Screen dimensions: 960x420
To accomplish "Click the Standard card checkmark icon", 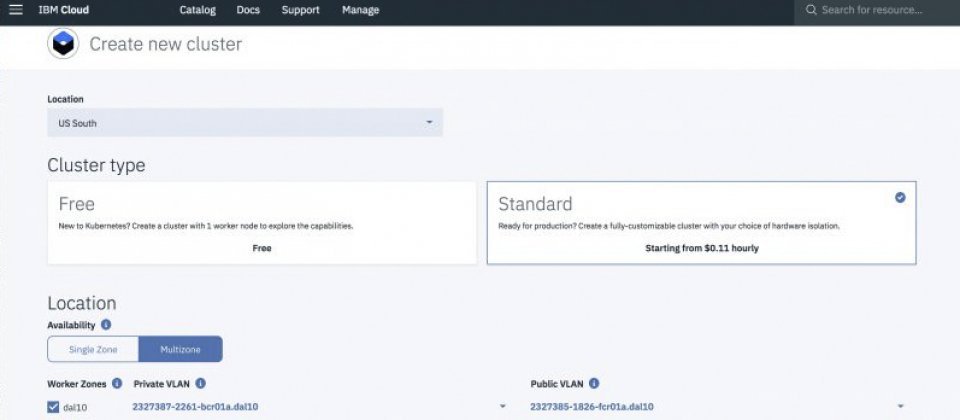I will click(900, 197).
